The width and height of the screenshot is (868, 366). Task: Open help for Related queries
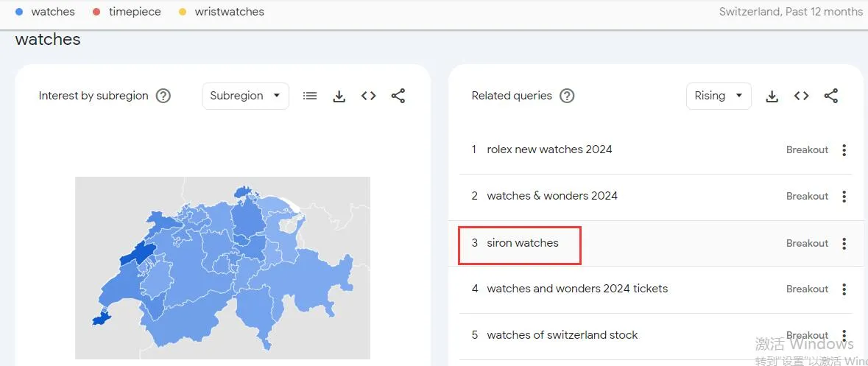point(567,96)
